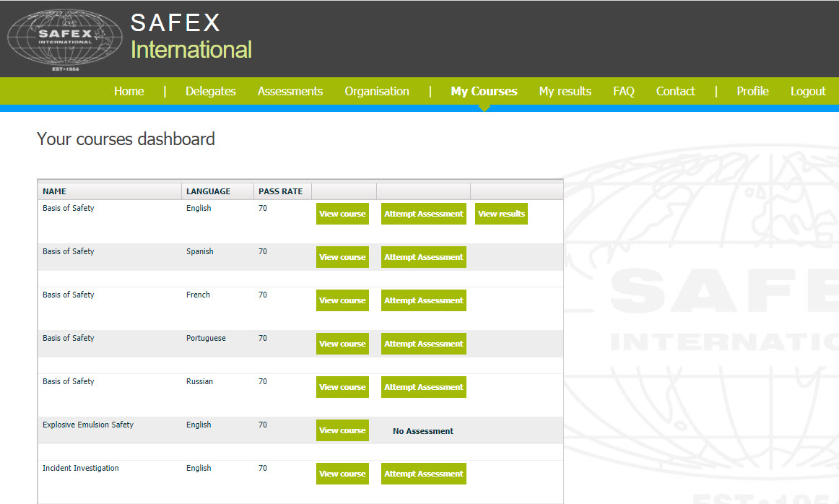
Task: Log out using the Logout link
Action: pos(807,91)
